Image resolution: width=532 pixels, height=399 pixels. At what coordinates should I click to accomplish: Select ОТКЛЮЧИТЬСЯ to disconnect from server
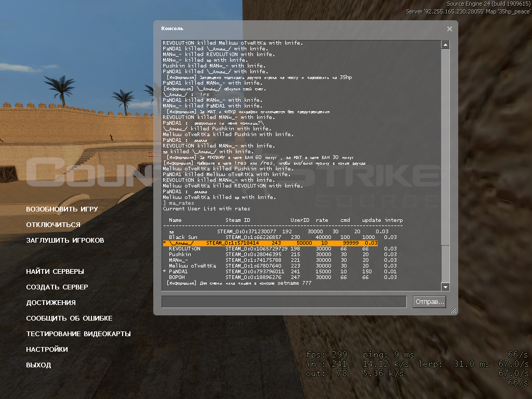(x=54, y=224)
